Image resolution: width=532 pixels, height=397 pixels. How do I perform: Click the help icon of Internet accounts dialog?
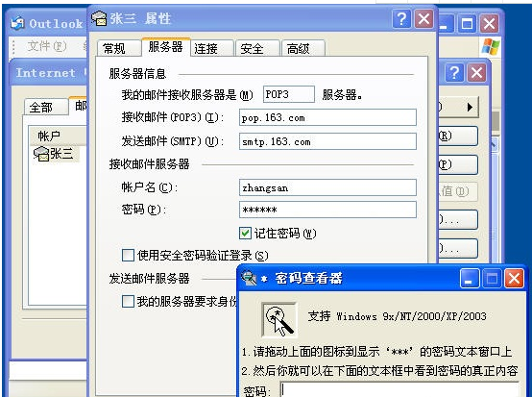[x=454, y=73]
